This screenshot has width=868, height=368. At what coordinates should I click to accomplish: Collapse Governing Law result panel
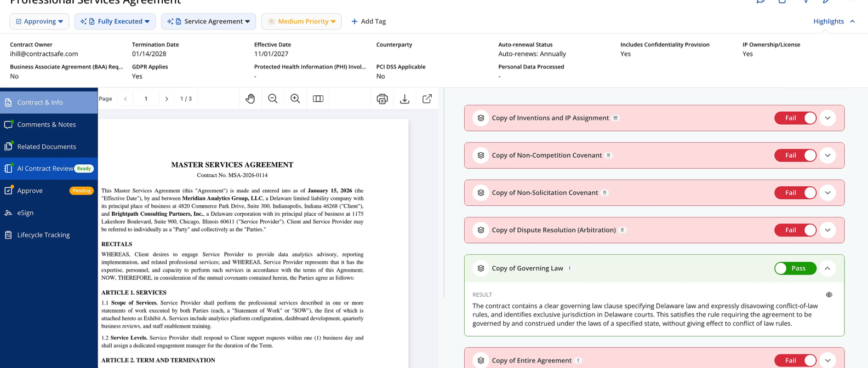pos(828,268)
